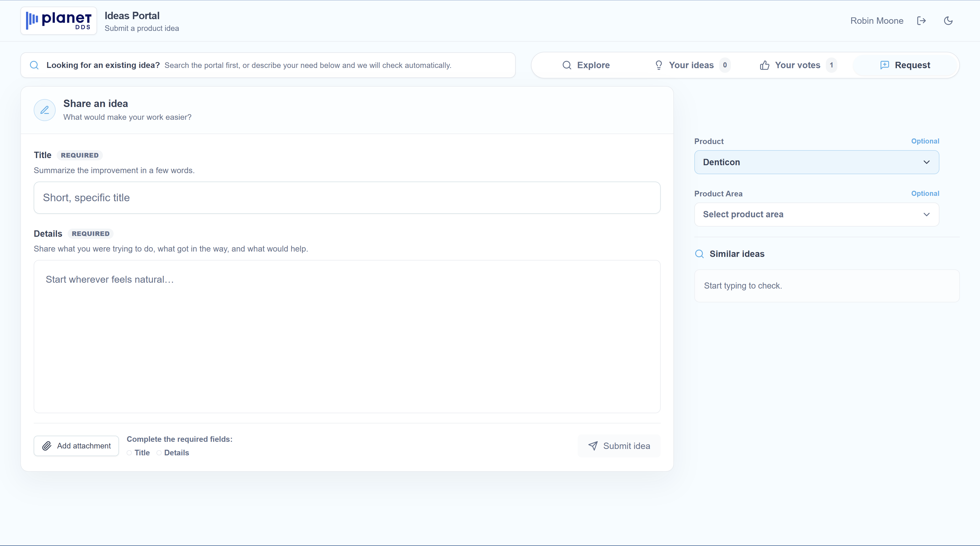Click the sign out icon
Screen dimensions: 980x546
[921, 21]
